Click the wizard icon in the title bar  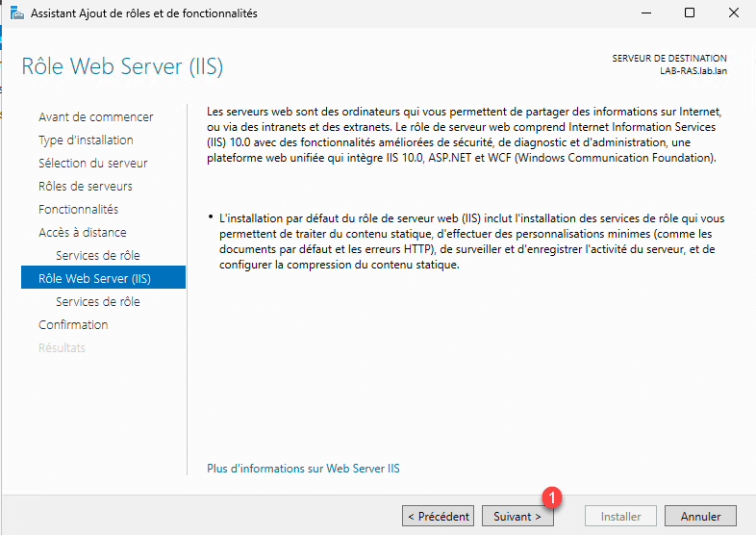[17, 13]
